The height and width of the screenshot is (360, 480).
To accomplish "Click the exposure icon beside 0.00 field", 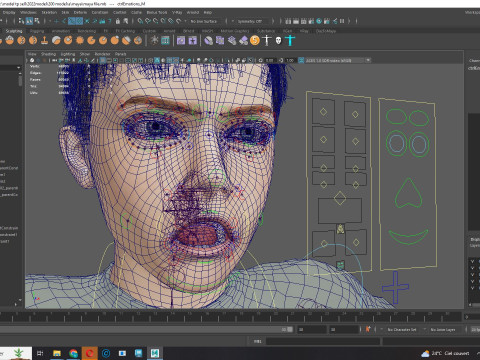I will pyautogui.click(x=261, y=60).
